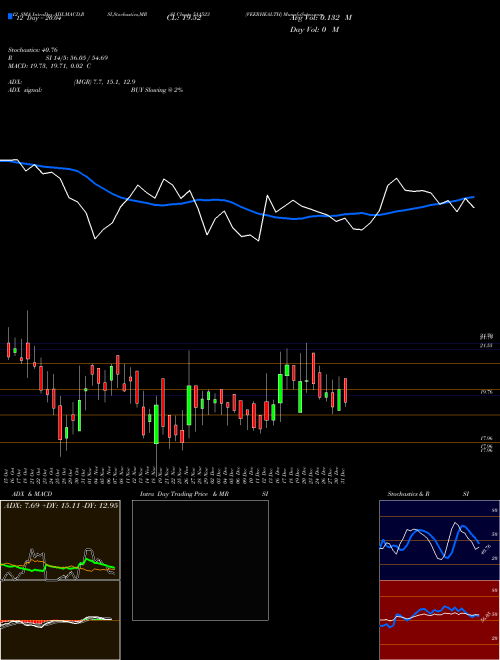Click the BUY Slowing @ 2% signal text

click(157, 90)
